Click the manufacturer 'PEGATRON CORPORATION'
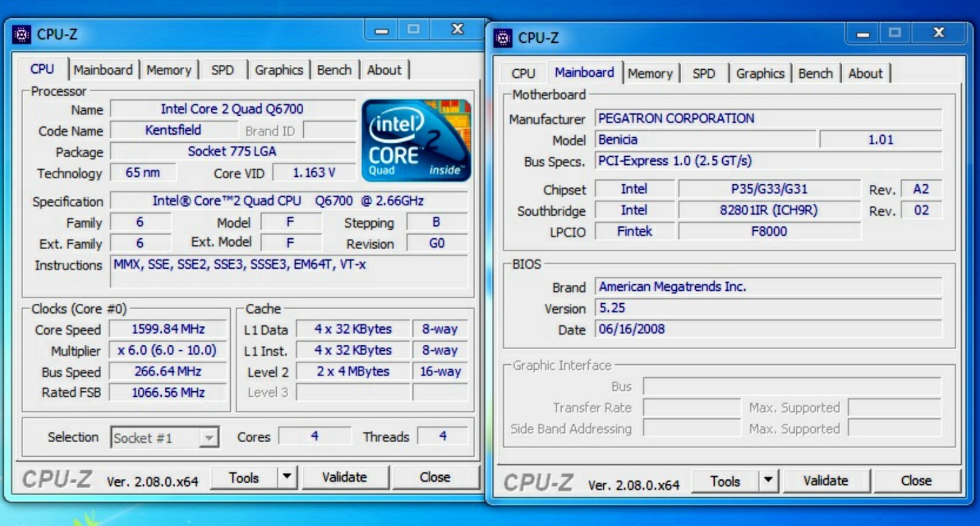The width and height of the screenshot is (980, 526). [x=768, y=118]
